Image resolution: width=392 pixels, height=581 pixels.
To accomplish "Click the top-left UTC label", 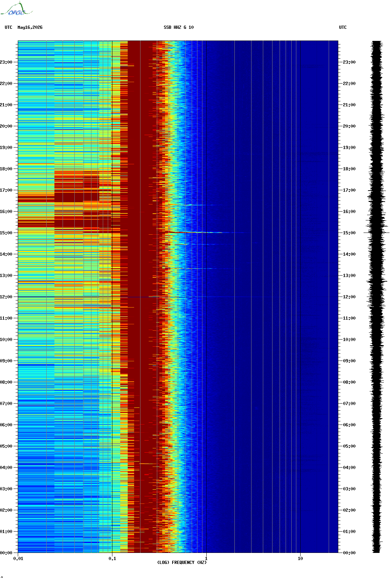I will [x=9, y=27].
